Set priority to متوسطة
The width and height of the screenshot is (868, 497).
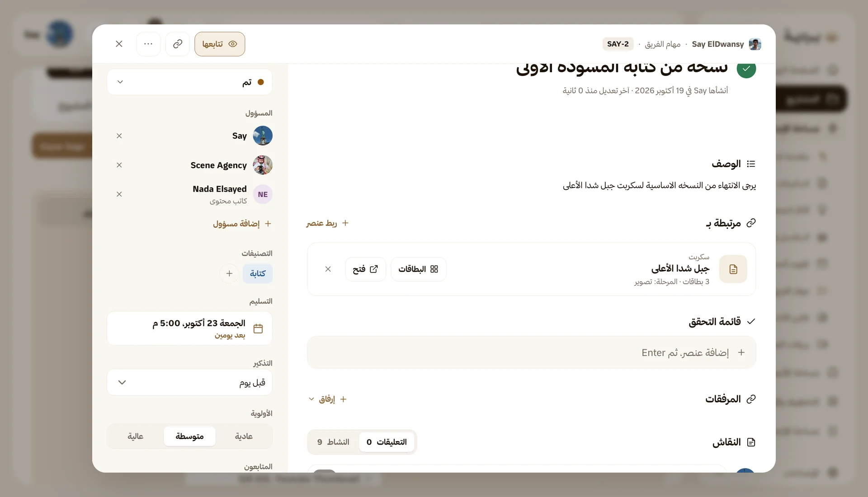[189, 436]
